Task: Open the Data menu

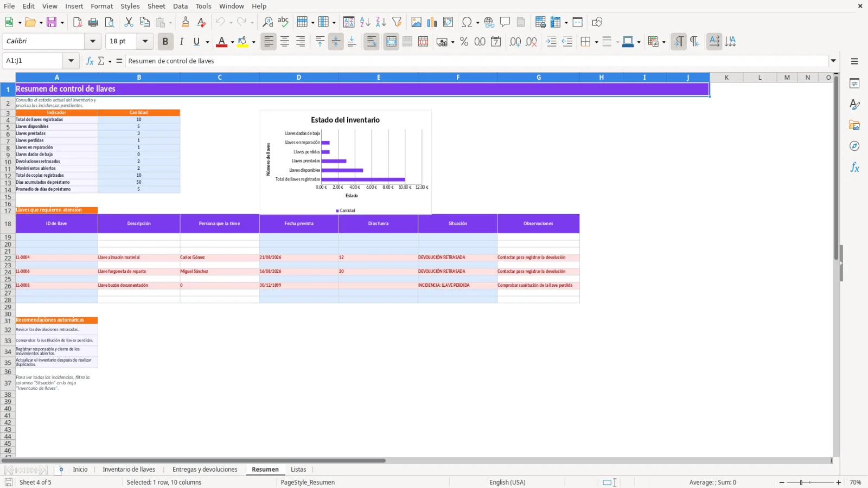Action: 181,6
